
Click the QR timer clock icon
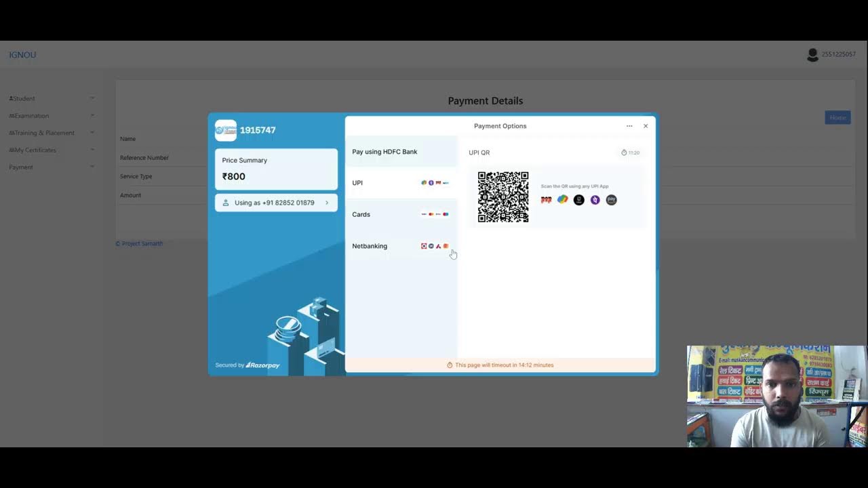point(624,152)
